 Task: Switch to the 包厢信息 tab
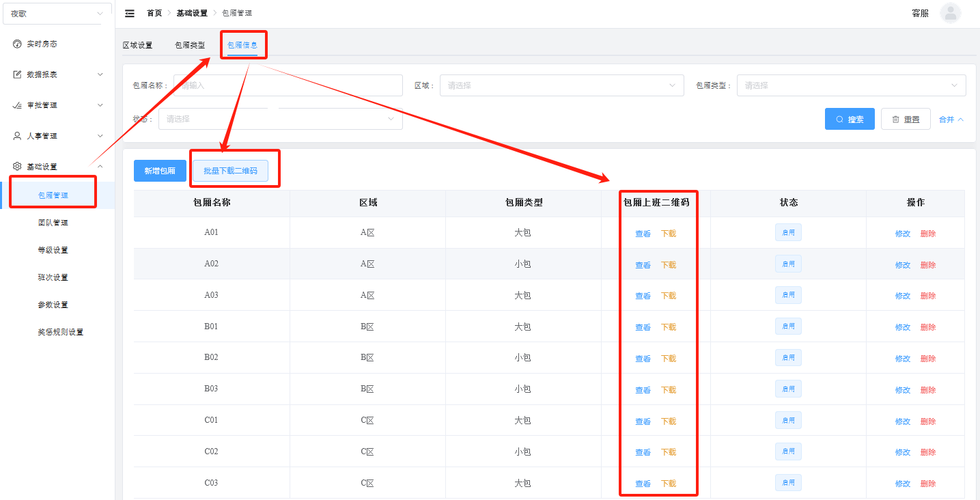pyautogui.click(x=242, y=45)
